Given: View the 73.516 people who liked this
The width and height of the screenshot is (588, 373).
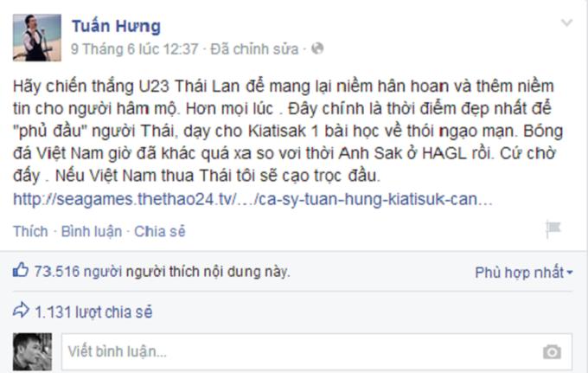Looking at the screenshot, I should 162,271.
